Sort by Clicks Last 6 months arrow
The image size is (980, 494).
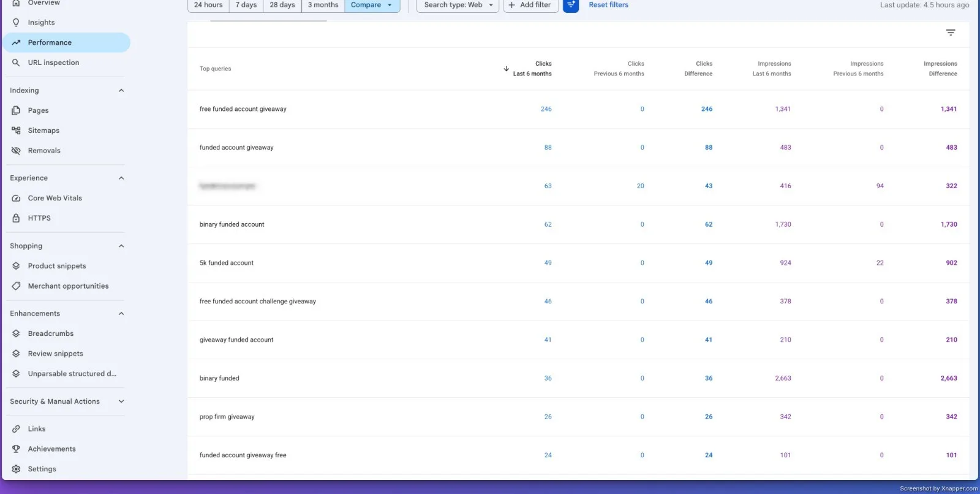click(506, 69)
